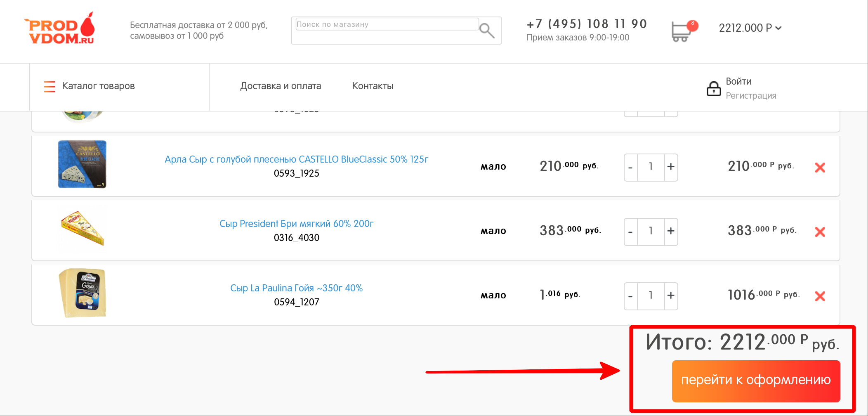Open Доставка и оплата menu item

pos(281,86)
